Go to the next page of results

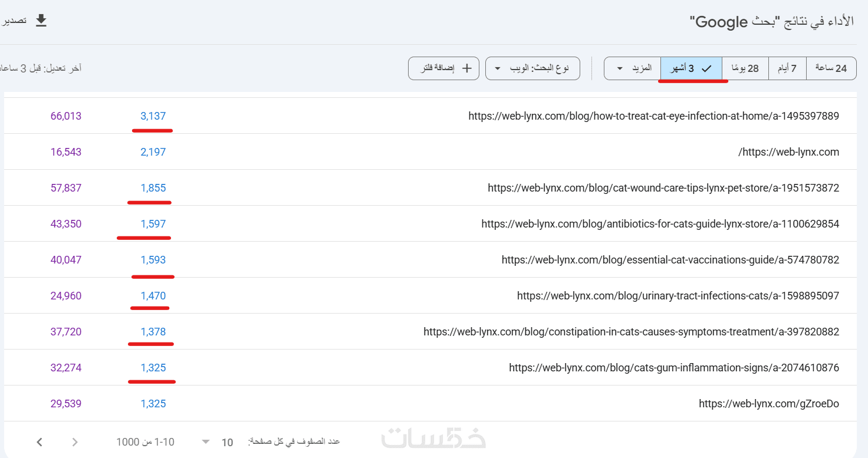[40, 442]
